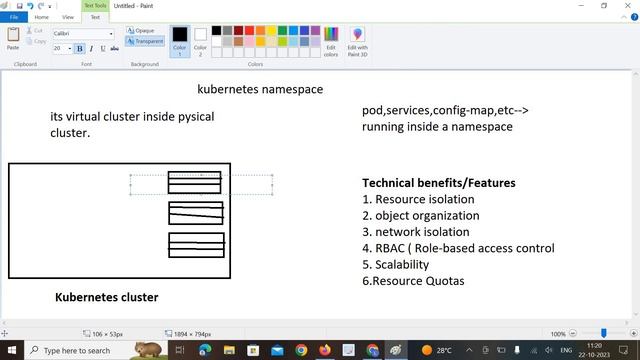Select Opaque background option
The image size is (640, 360).
point(140,31)
